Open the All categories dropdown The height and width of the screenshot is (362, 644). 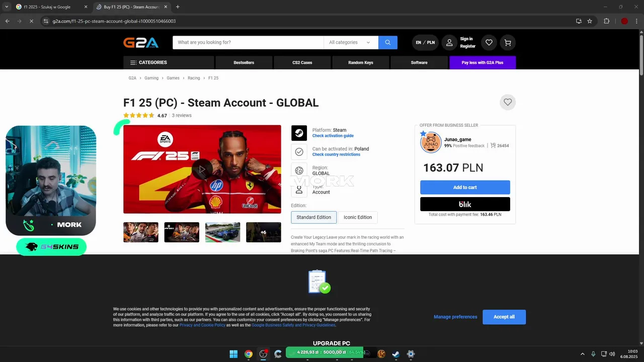(x=351, y=42)
